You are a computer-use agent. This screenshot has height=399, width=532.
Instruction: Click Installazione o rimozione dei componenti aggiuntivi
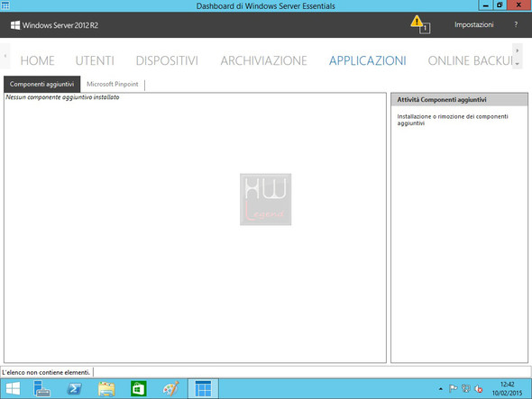tap(453, 120)
